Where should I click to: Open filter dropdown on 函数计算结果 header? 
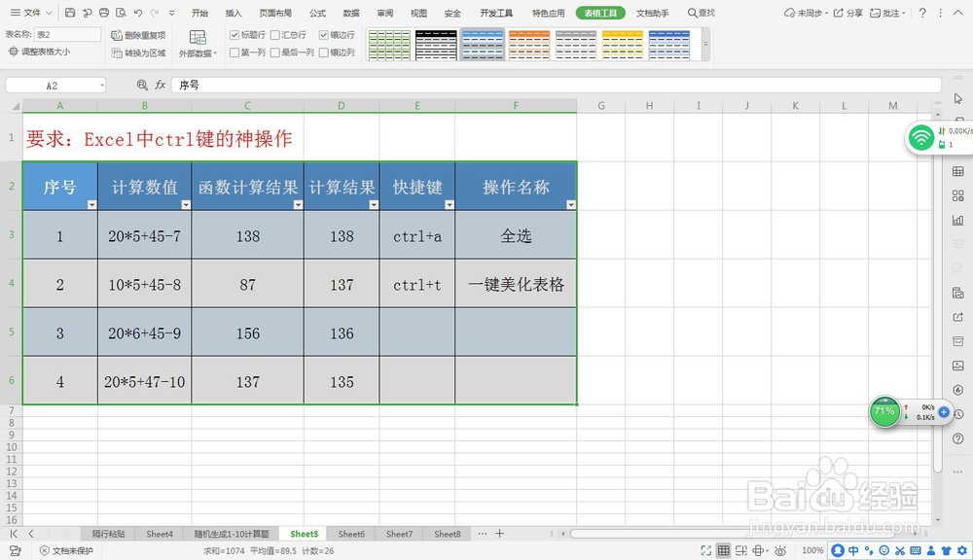tap(298, 204)
